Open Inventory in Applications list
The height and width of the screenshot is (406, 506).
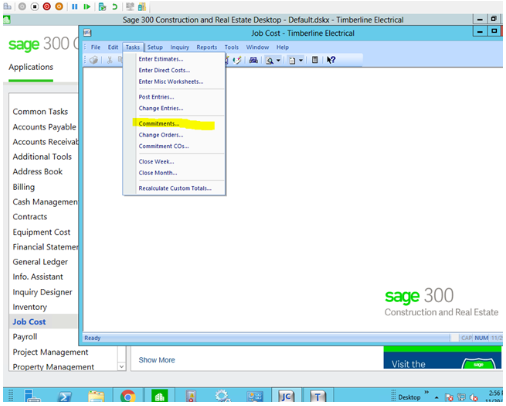point(30,307)
